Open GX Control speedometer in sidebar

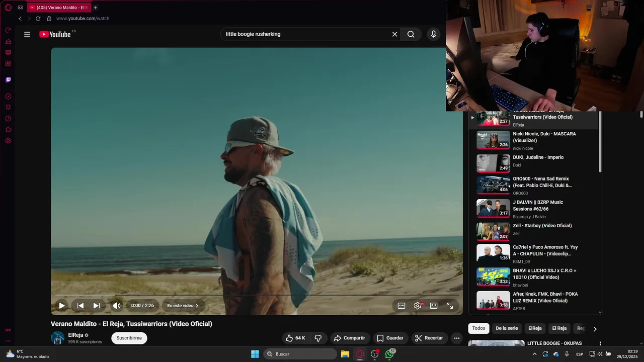[x=8, y=31]
